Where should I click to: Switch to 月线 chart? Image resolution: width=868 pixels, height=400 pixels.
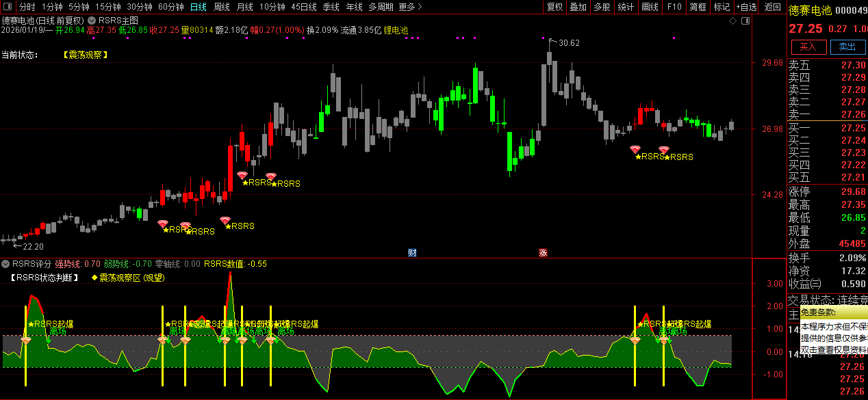244,7
